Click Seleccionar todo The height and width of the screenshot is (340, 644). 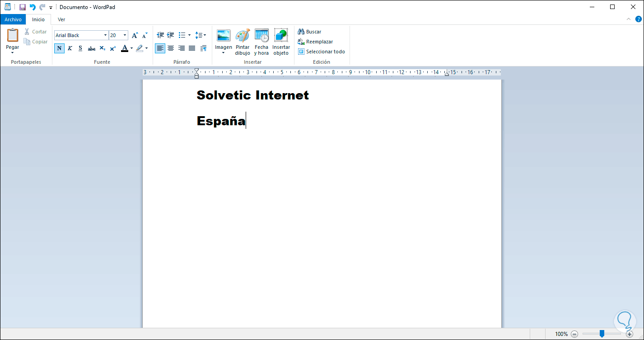pyautogui.click(x=321, y=52)
